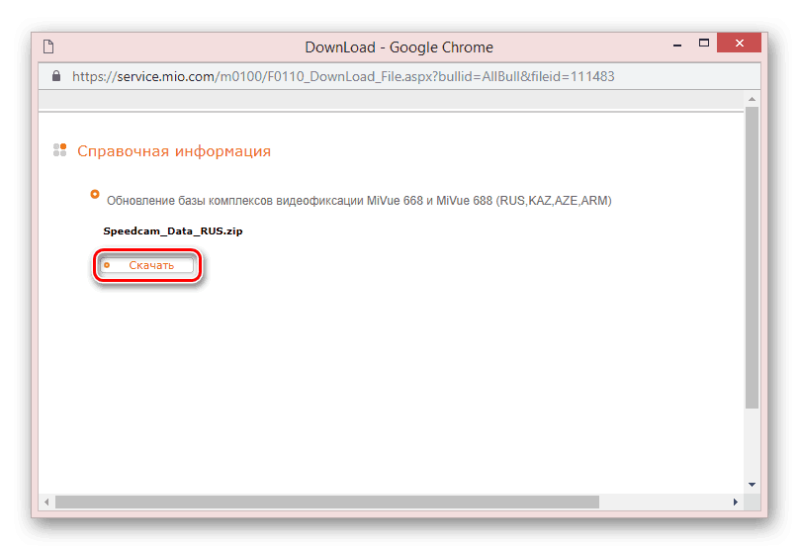The image size is (800, 550).
Task: Click the page icon in title bar
Action: 48,47
